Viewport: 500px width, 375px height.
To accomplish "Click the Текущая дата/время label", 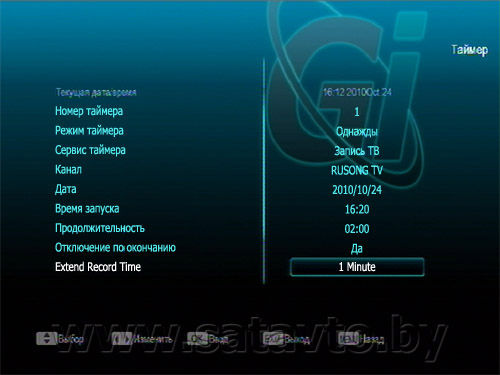I will tap(96, 92).
